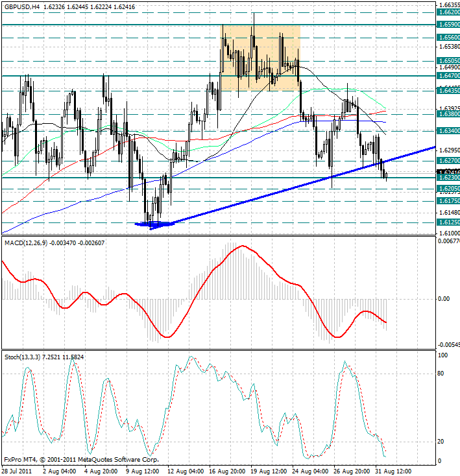The width and height of the screenshot is (460, 476).
Task: Click the 1.6538 price axis value
Action: (x=450, y=47)
